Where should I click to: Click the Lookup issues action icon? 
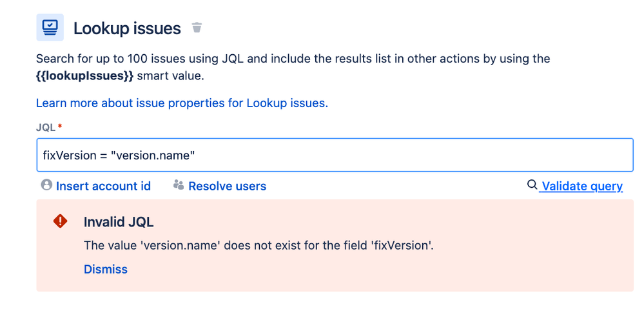click(50, 28)
